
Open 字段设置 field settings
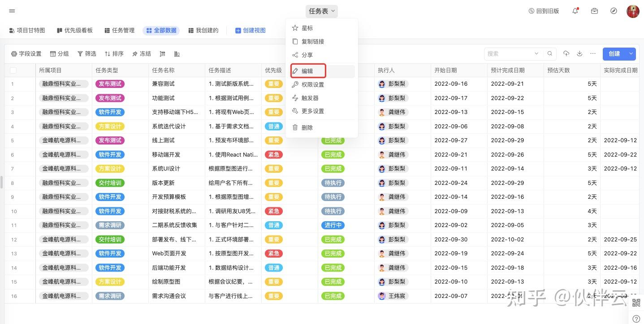pos(26,54)
